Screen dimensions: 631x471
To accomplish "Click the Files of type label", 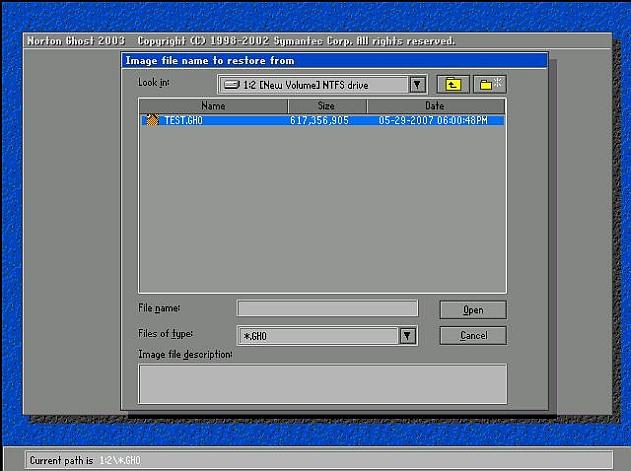I will [165, 334].
